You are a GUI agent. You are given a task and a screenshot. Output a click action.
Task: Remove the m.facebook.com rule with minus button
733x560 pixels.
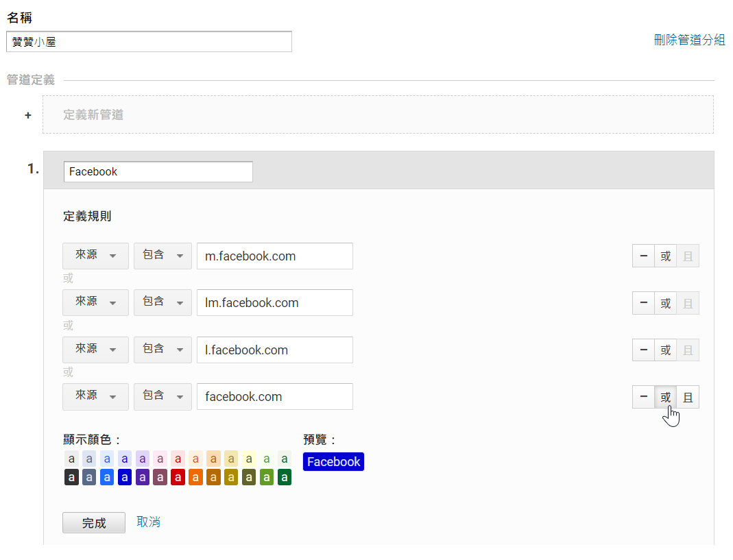tap(643, 256)
